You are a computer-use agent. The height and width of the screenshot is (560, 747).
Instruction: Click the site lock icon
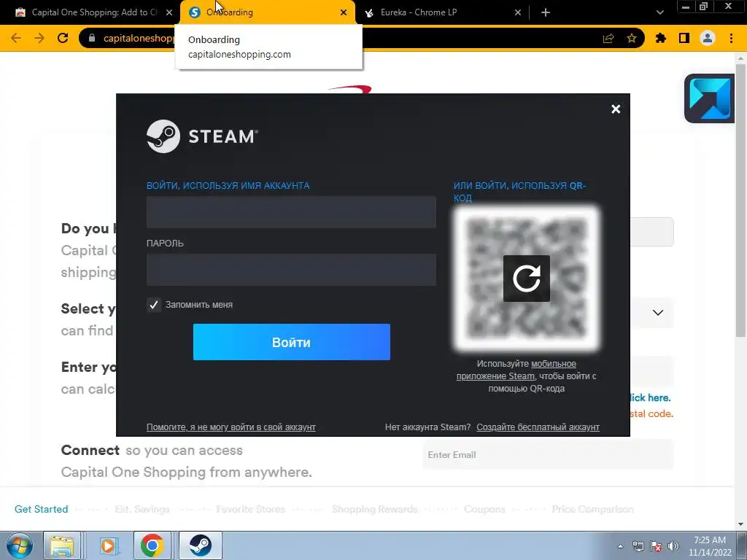click(x=92, y=38)
